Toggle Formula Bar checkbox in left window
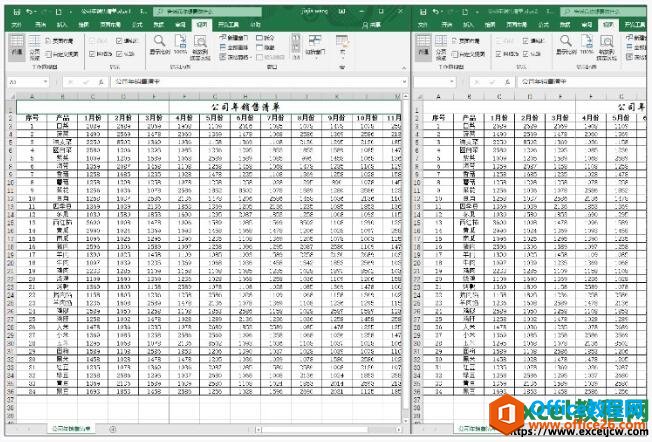652x442 pixels. [119, 41]
